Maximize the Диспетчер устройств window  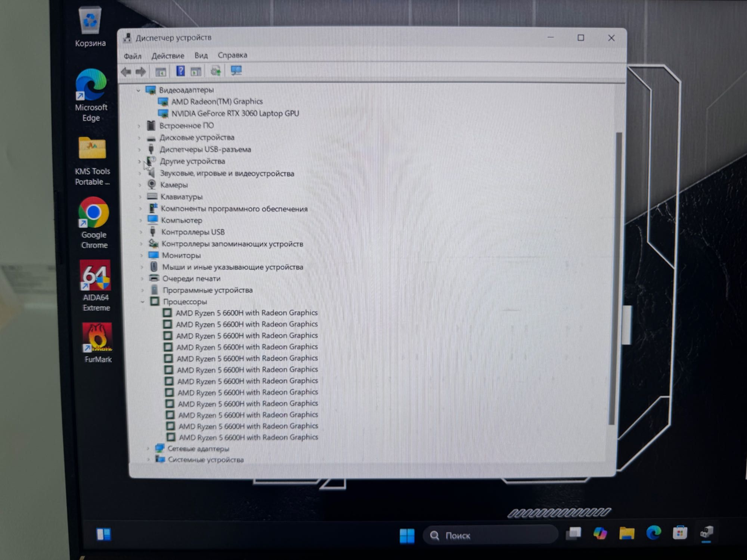(580, 38)
